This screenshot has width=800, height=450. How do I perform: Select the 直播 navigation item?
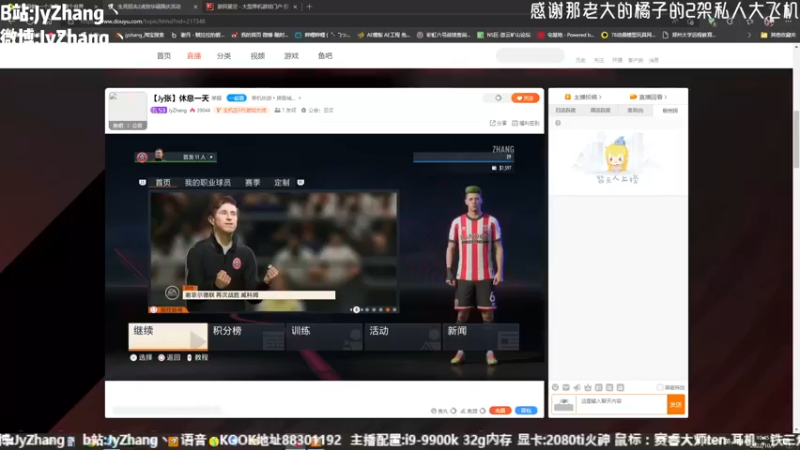194,56
